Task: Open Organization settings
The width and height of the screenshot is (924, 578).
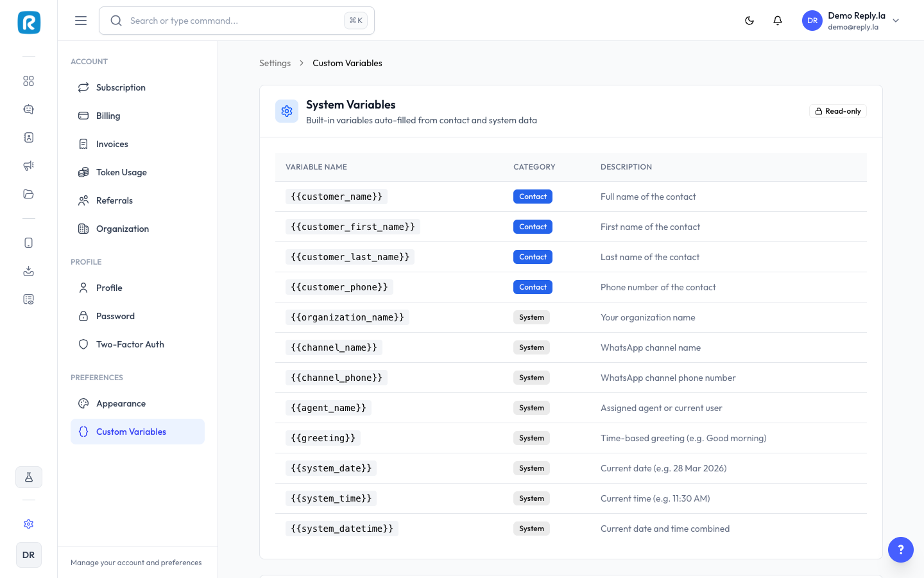Action: 137,229
